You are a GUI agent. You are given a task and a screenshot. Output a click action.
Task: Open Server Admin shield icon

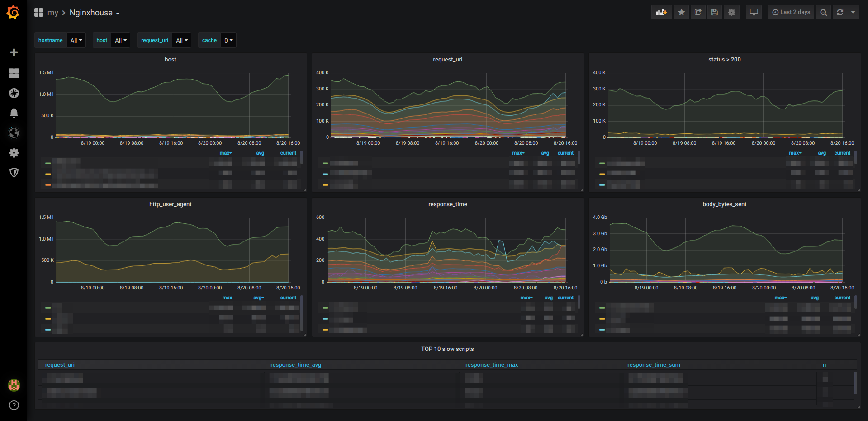tap(14, 173)
